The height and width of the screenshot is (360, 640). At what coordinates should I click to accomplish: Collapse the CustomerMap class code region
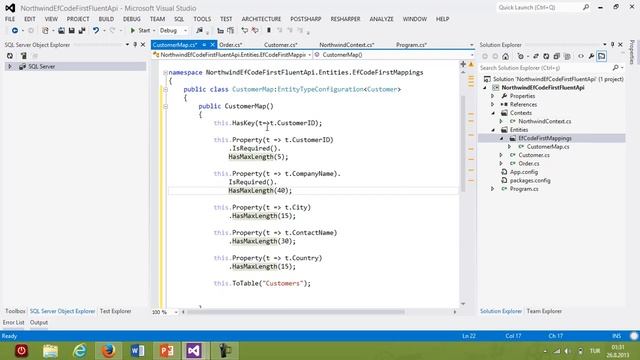(165, 89)
